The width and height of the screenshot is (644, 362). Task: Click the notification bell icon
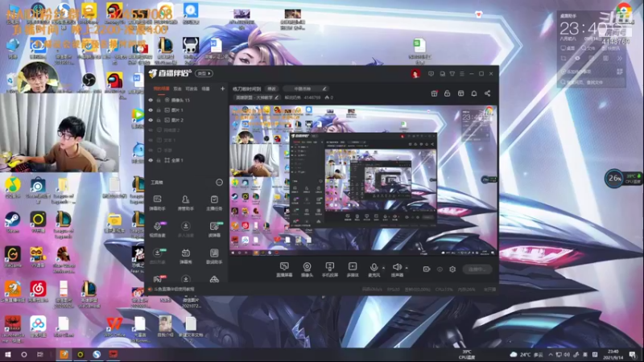click(474, 93)
